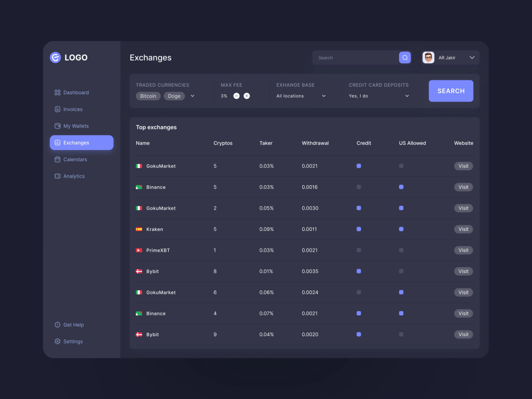Viewport: 532px width, 399px height.
Task: Click the Settings gear icon
Action: 57,342
